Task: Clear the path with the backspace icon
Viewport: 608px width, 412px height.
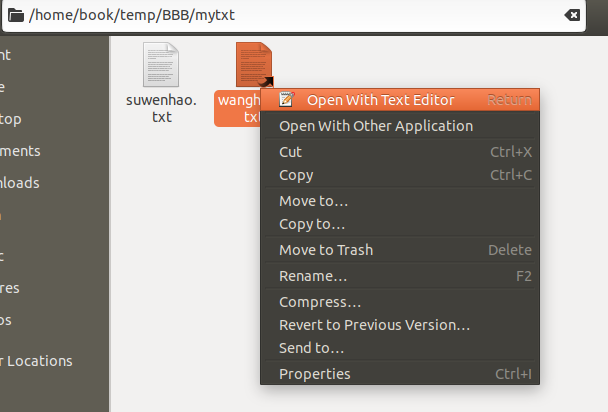Action: (x=572, y=15)
